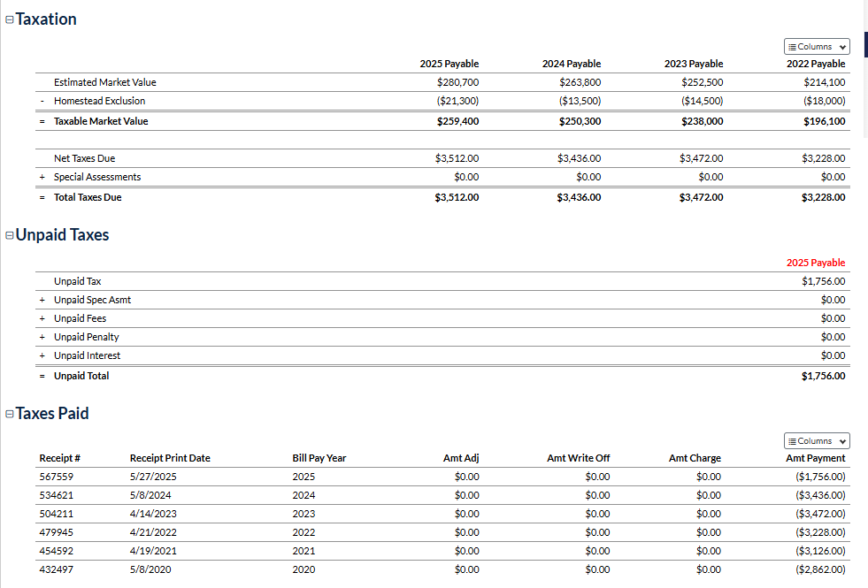Viewport: 868px width, 588px height.
Task: Sort by the Amt Payment column header
Action: pos(815,458)
